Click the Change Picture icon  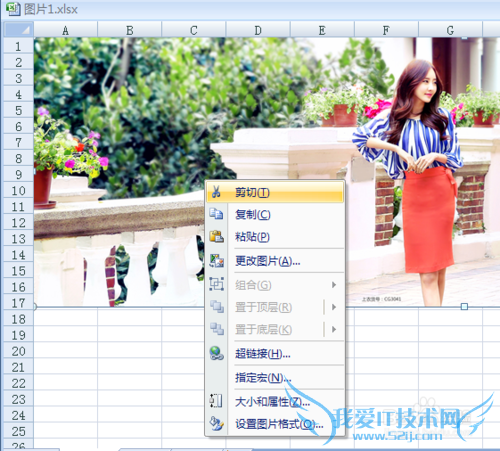[216, 261]
